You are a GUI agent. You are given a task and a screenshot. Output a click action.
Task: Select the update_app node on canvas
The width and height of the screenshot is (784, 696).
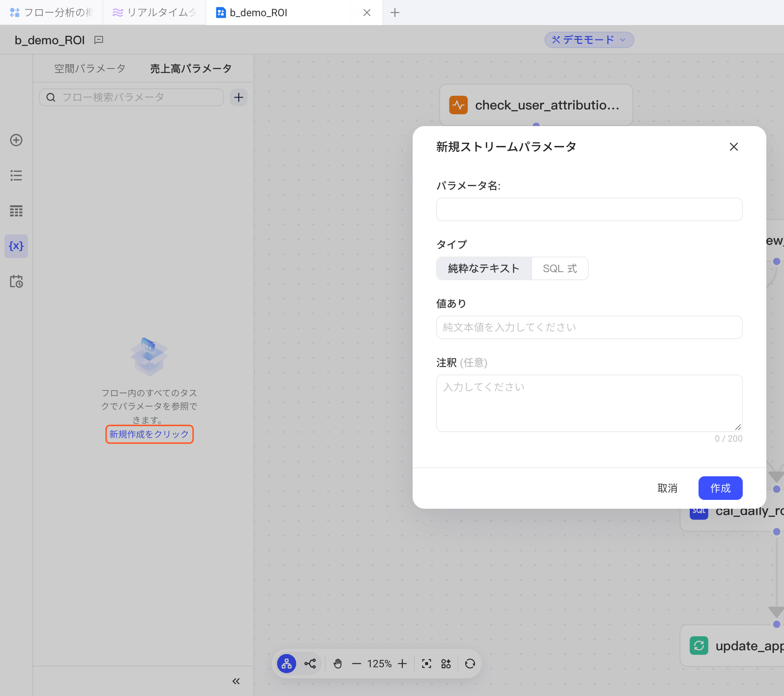tap(732, 646)
